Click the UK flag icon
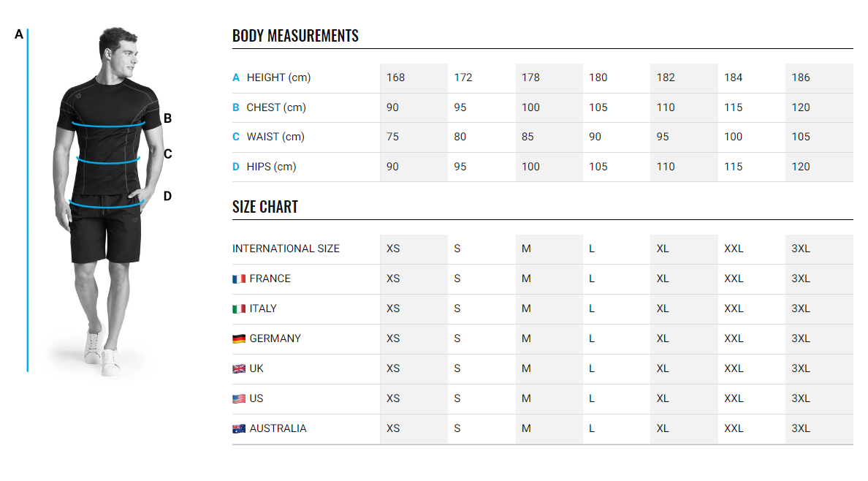 pyautogui.click(x=238, y=368)
